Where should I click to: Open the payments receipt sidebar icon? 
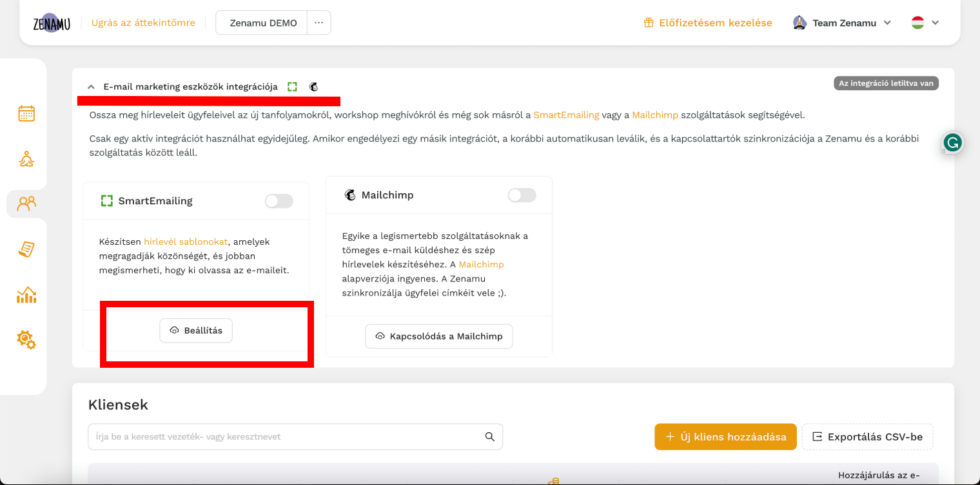pos(26,249)
